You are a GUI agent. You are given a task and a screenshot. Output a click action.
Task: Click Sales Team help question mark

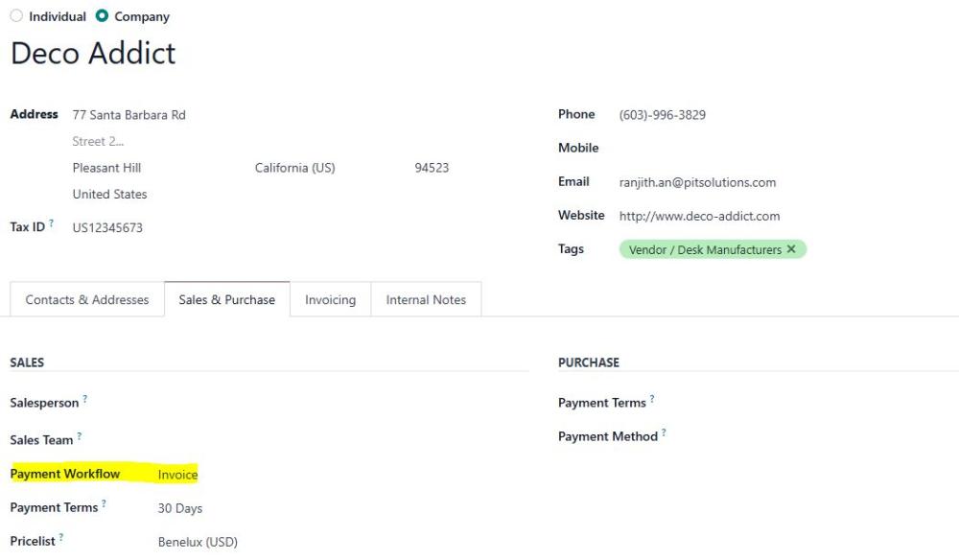pos(80,436)
